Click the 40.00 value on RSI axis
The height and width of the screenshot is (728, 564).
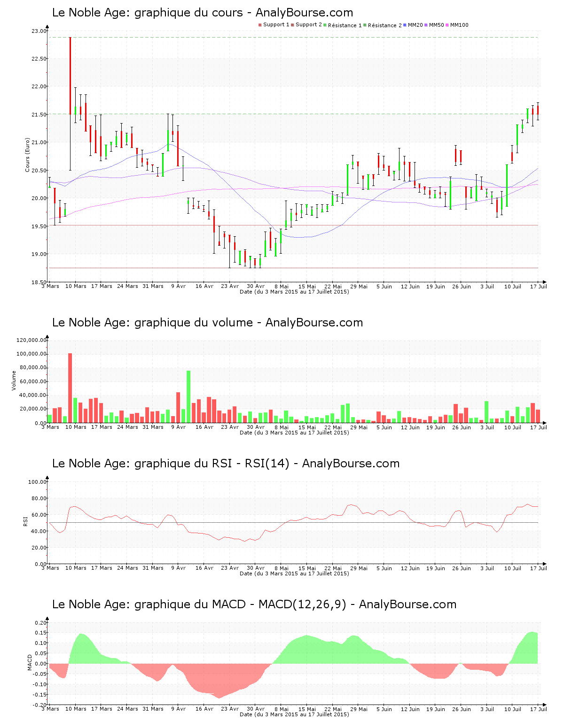[39, 531]
